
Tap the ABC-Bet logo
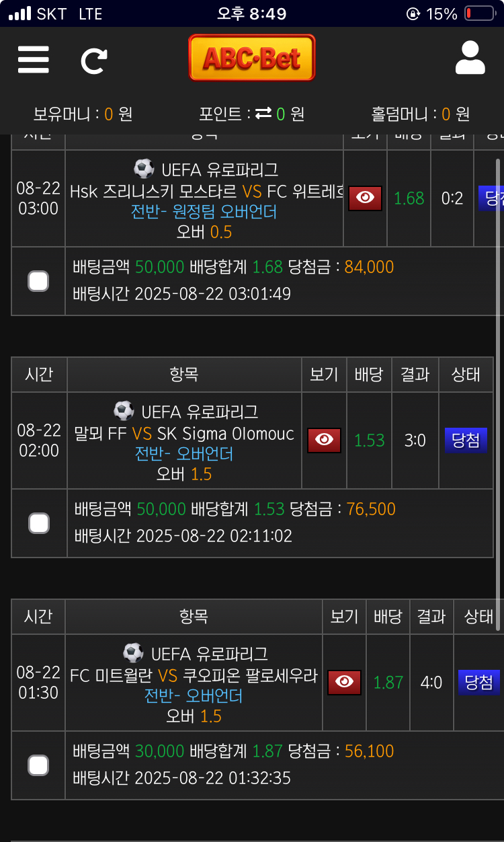(x=252, y=59)
